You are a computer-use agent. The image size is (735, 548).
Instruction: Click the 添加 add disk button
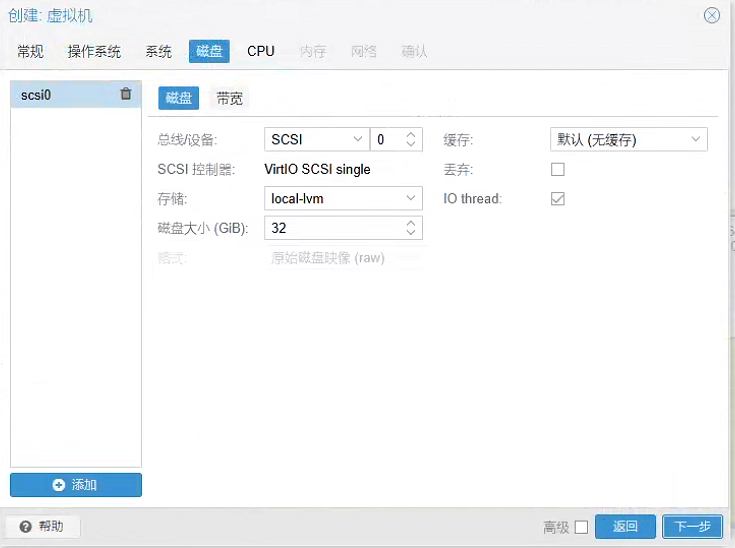pos(76,485)
